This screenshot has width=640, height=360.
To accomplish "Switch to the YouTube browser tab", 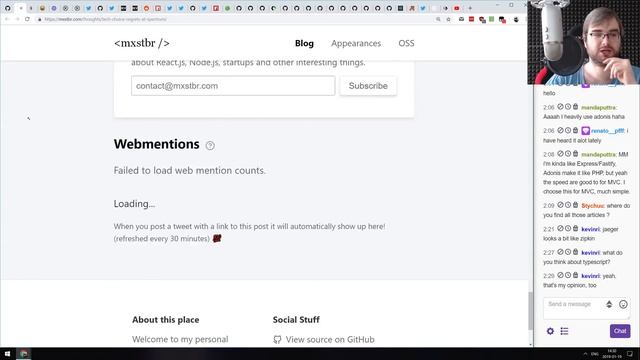I will pos(457,8).
